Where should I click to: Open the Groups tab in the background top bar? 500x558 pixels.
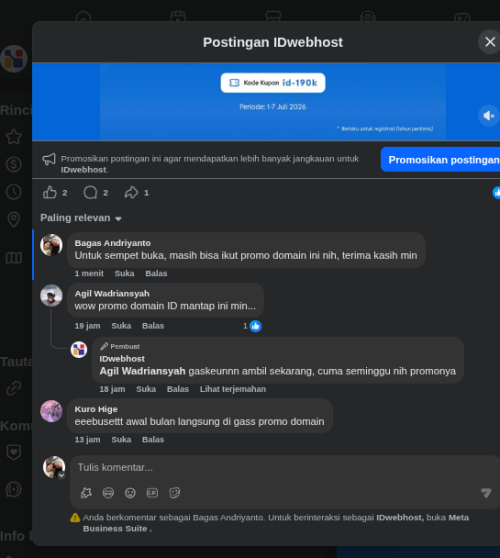[368, 16]
